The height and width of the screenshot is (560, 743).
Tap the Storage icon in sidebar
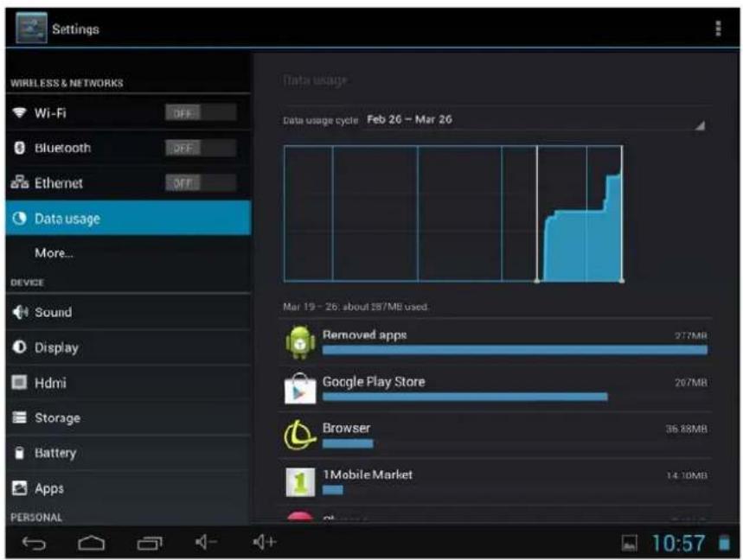coord(19,417)
